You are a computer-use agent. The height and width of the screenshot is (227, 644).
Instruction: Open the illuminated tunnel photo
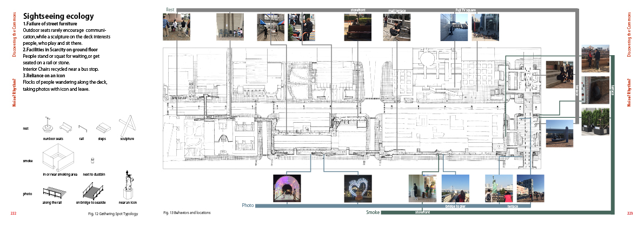pos(287,188)
